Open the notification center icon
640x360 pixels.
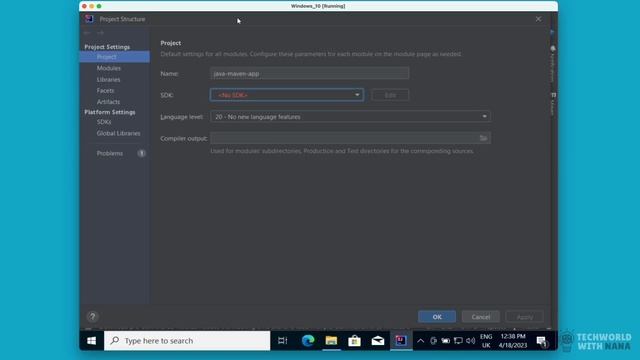point(542,341)
